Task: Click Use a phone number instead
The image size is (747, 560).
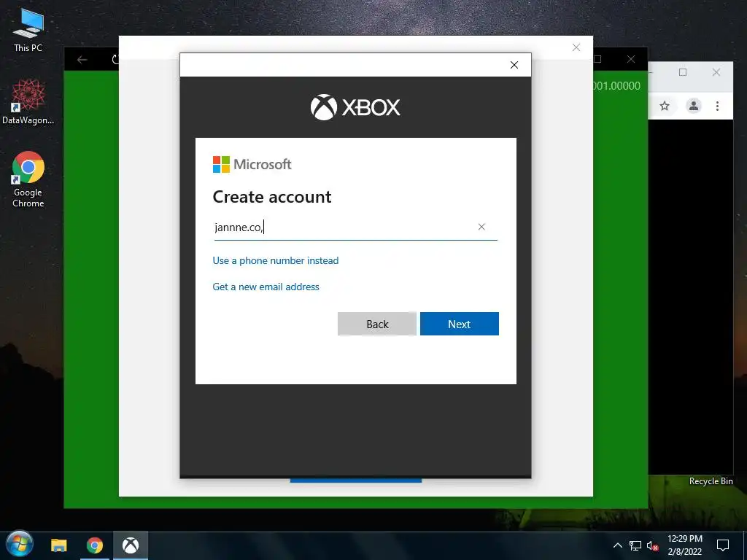Action: click(x=275, y=260)
